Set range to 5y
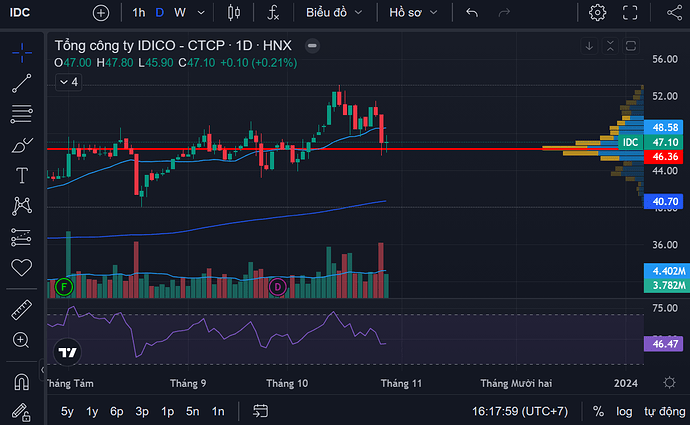 pos(67,411)
